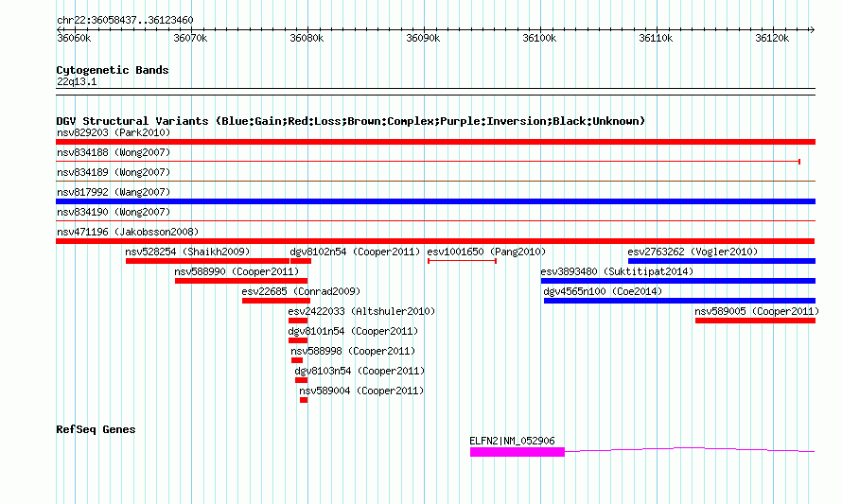Screen dimensions: 842x504
Task: Click the red bar under nsv528254
Action: [207, 261]
